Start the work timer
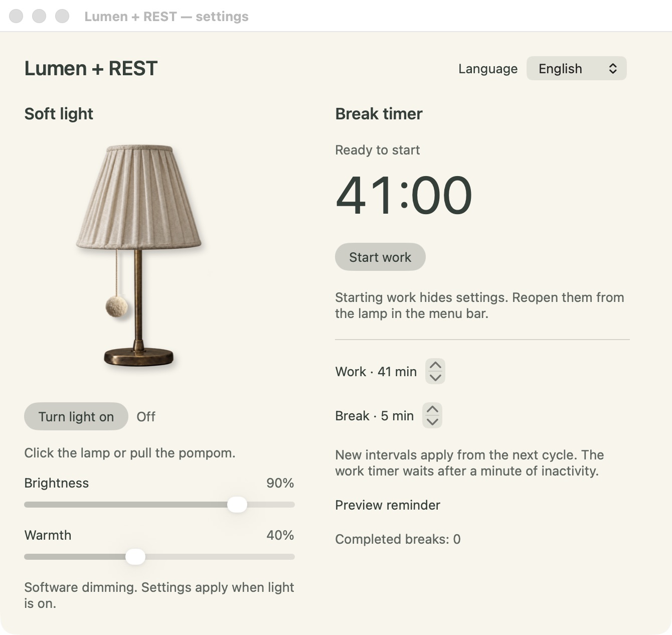Image resolution: width=672 pixels, height=635 pixels. tap(380, 257)
